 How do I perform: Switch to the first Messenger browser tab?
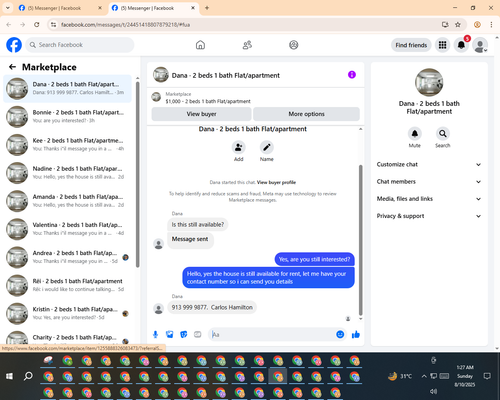[60, 8]
